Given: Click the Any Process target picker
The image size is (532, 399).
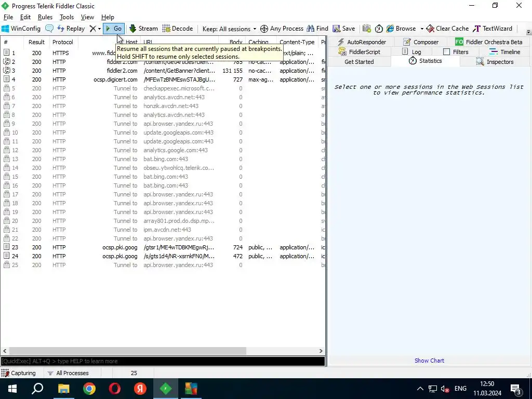Looking at the screenshot, I should 282,29.
